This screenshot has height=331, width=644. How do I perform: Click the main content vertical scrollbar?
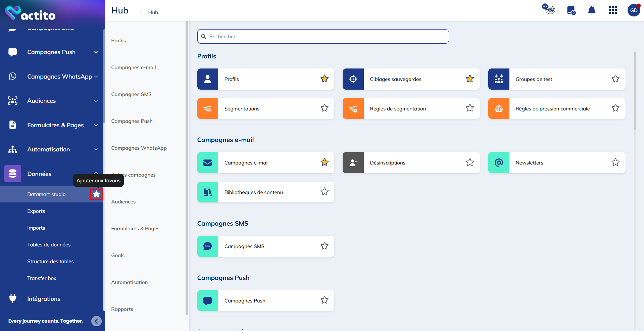pyautogui.click(x=635, y=91)
